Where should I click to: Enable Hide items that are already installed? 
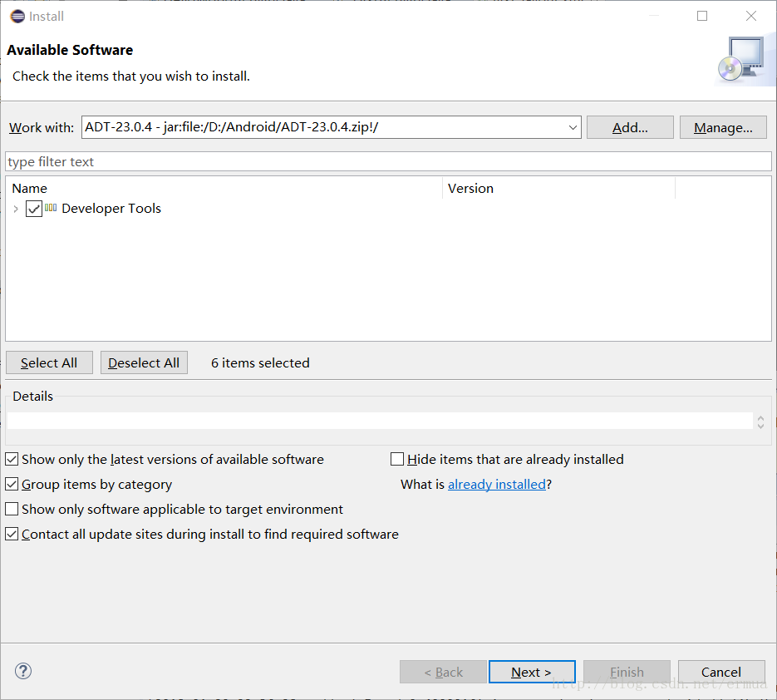point(397,459)
